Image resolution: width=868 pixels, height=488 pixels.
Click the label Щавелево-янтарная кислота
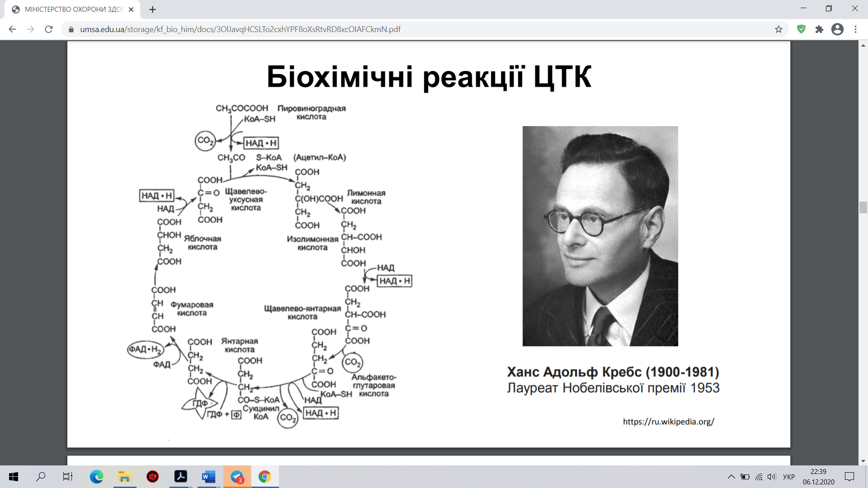click(302, 312)
